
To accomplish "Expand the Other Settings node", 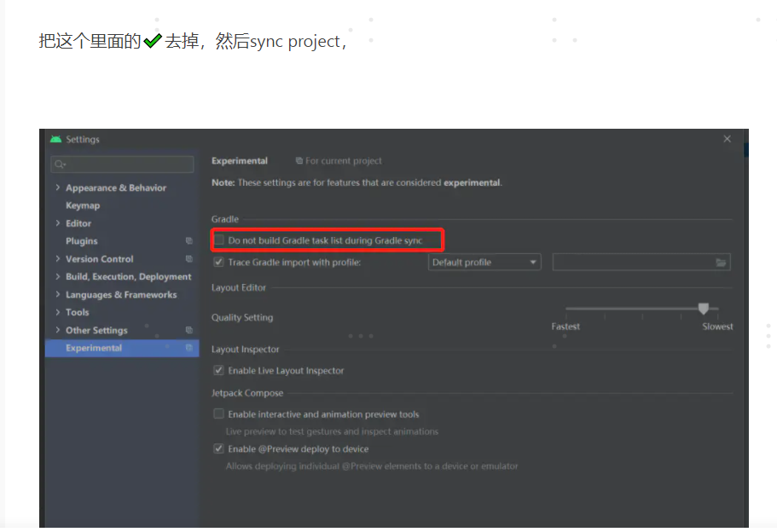I will click(57, 330).
